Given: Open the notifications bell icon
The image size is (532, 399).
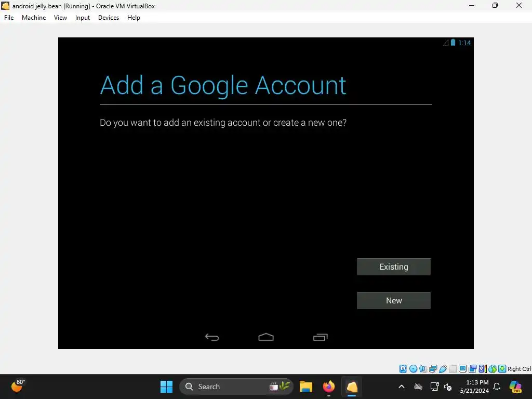Looking at the screenshot, I should click(x=497, y=387).
